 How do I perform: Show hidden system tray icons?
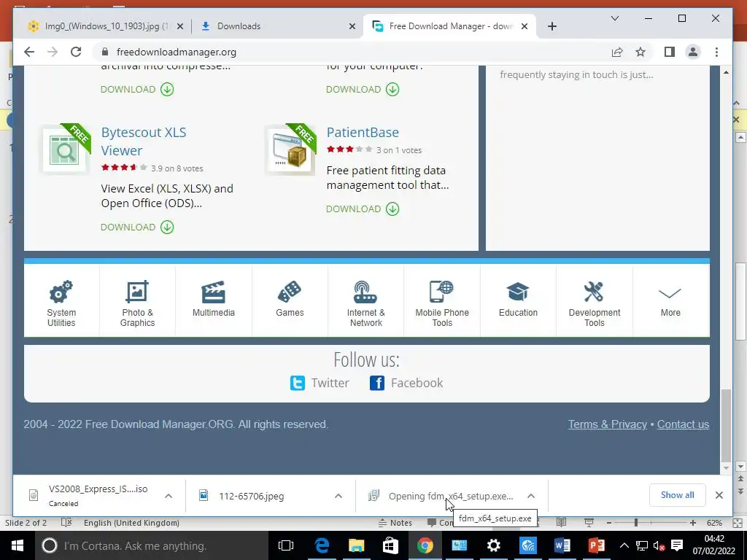[x=624, y=545]
